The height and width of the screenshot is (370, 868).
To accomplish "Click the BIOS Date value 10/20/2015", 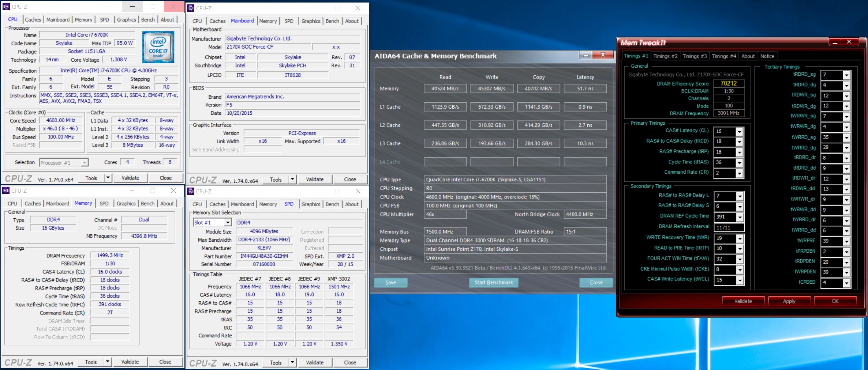I will point(293,113).
